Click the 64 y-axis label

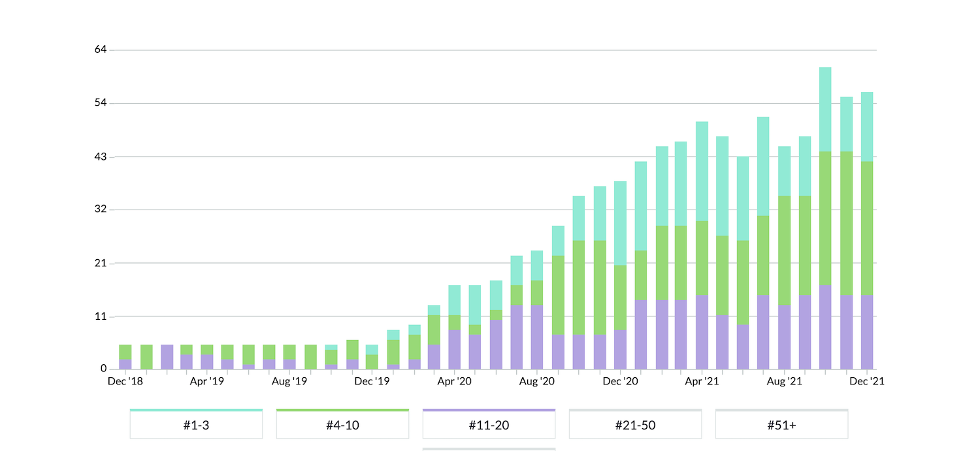[x=100, y=50]
